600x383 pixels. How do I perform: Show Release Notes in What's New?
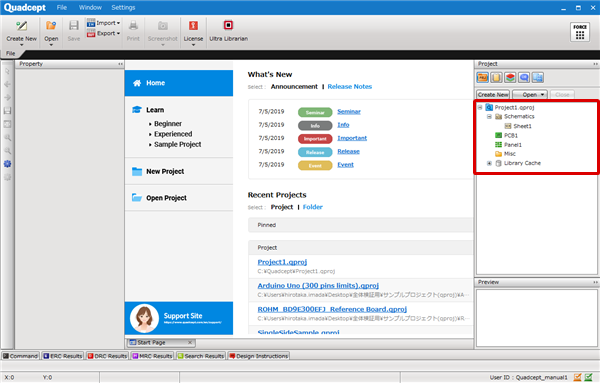point(349,86)
